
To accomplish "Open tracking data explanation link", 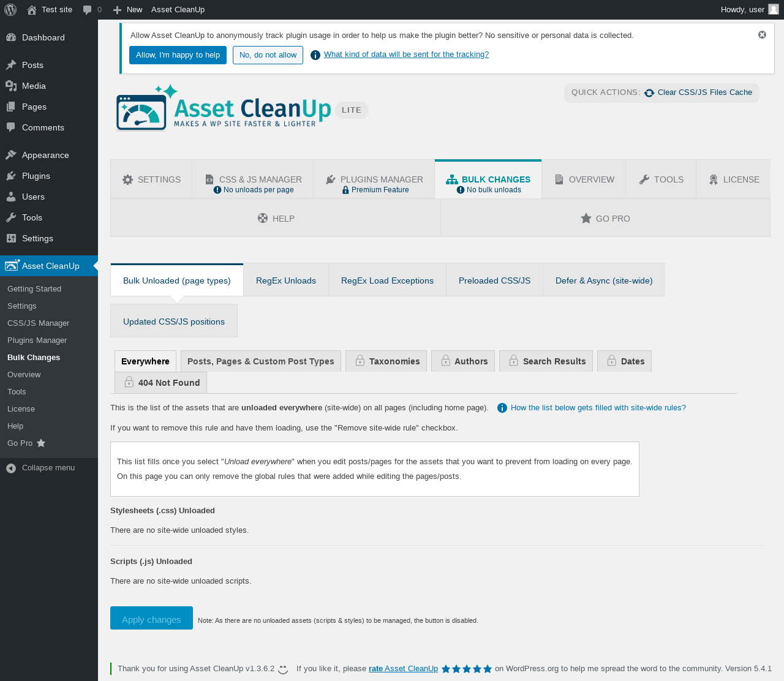I will point(406,55).
